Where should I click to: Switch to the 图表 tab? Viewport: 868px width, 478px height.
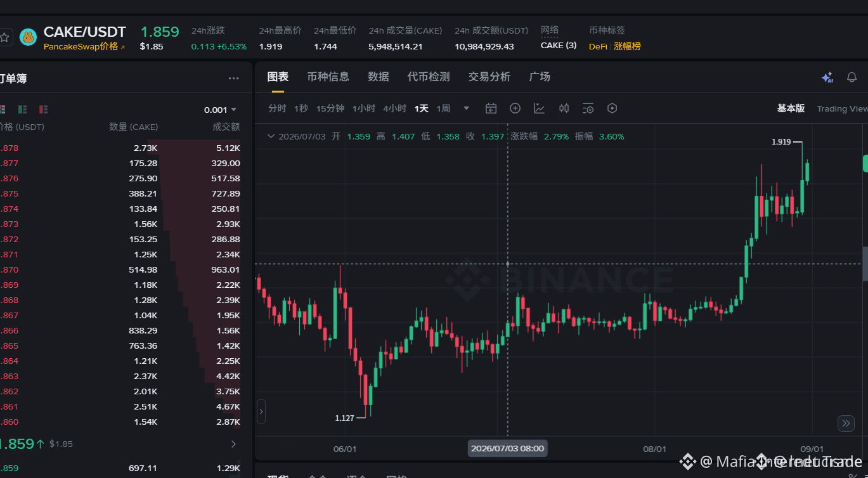(x=278, y=77)
